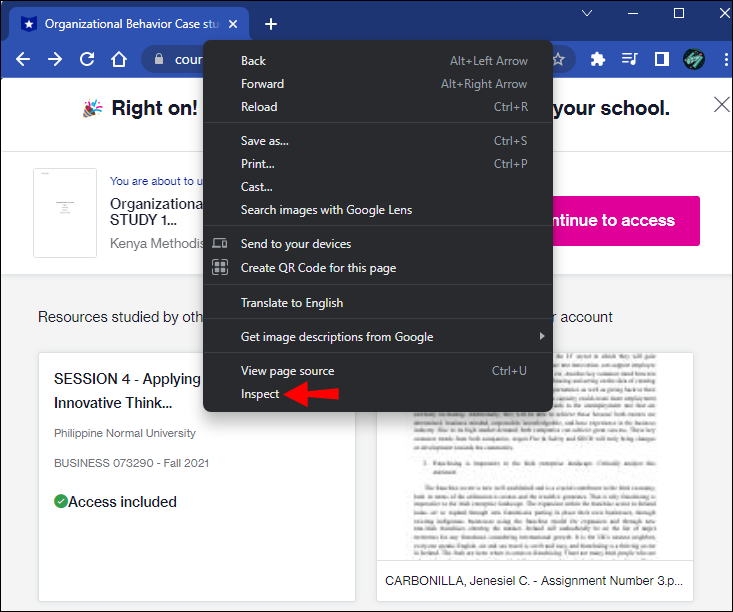Go to the home page icon
733x612 pixels.
click(x=119, y=59)
